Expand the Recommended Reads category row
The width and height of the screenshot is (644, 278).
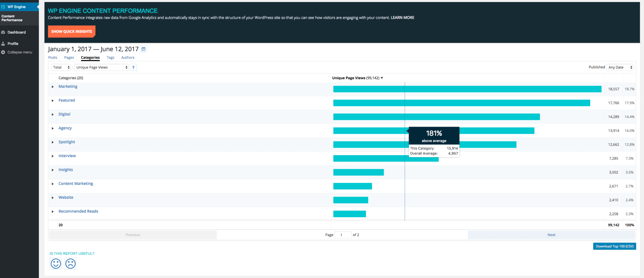(x=53, y=212)
